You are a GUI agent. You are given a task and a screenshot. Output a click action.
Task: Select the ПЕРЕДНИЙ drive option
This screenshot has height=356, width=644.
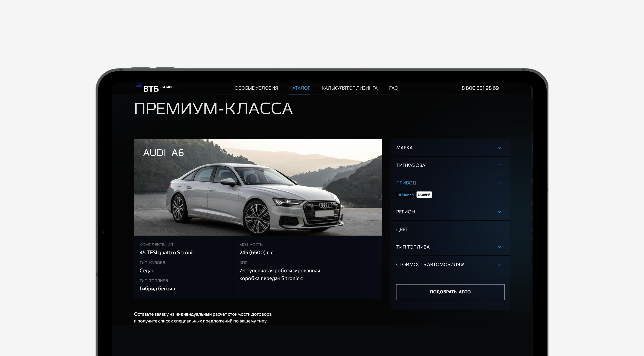[x=405, y=195]
